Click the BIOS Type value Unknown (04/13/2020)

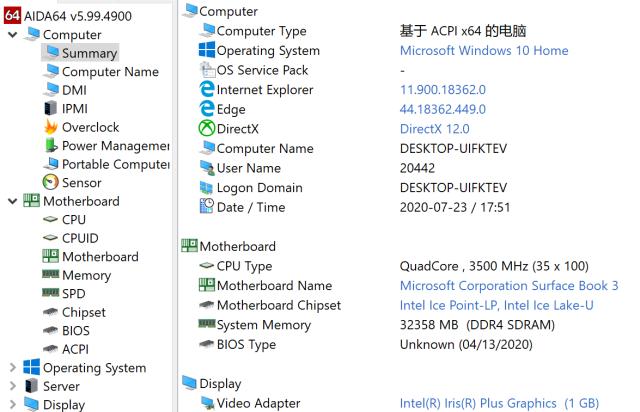point(466,345)
